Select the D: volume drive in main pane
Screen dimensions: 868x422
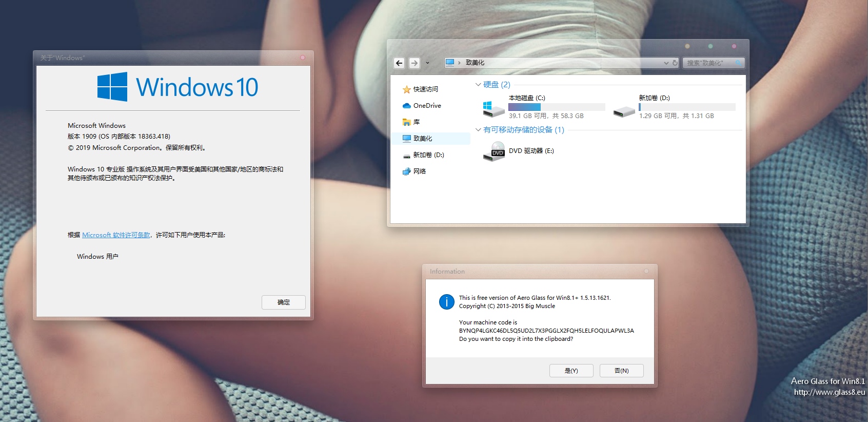(x=624, y=110)
